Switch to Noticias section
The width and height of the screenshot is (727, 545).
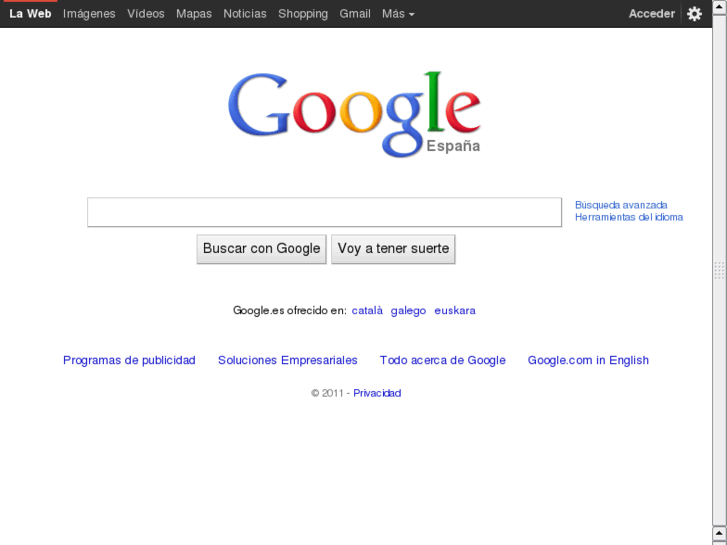point(245,14)
